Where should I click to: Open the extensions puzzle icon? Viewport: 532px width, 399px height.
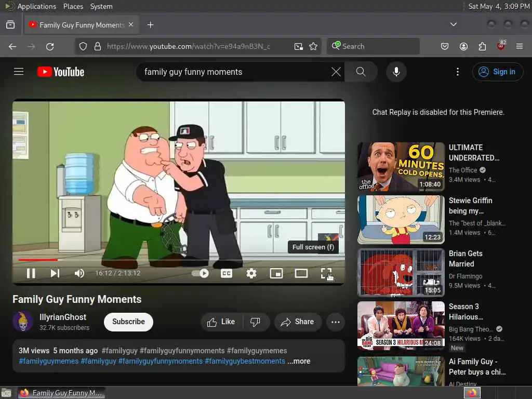pyautogui.click(x=482, y=46)
